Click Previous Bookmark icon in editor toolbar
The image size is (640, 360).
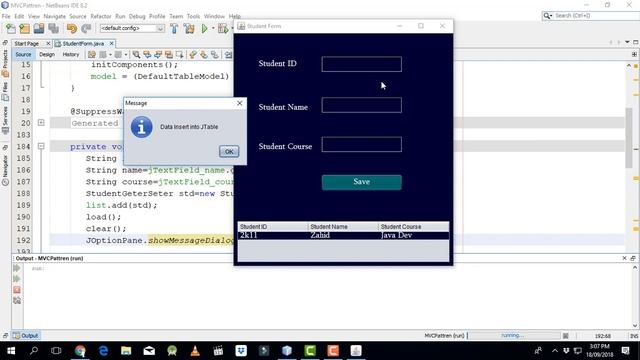[193, 54]
